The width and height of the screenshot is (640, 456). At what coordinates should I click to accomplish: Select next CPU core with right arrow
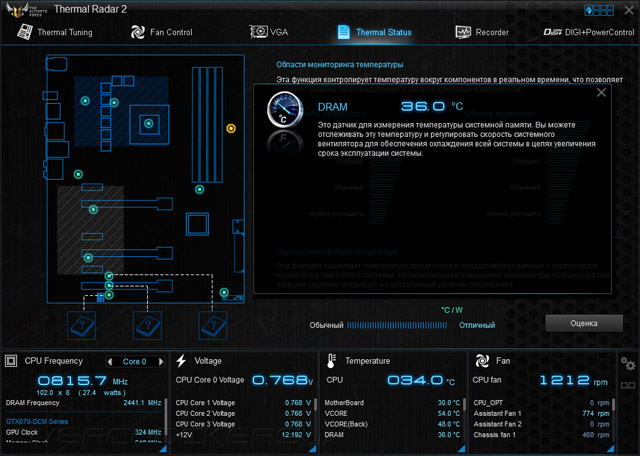coord(161,362)
